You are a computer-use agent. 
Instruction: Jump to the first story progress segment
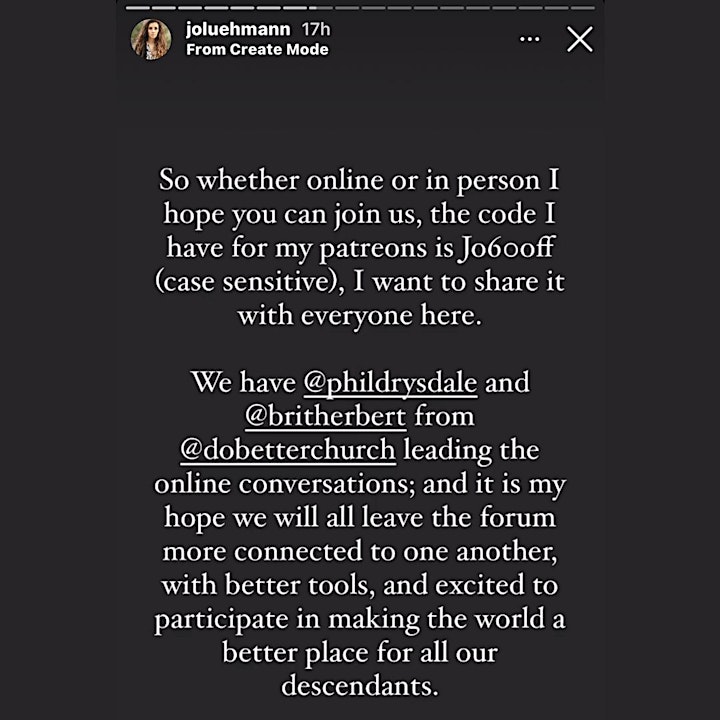tap(138, 8)
